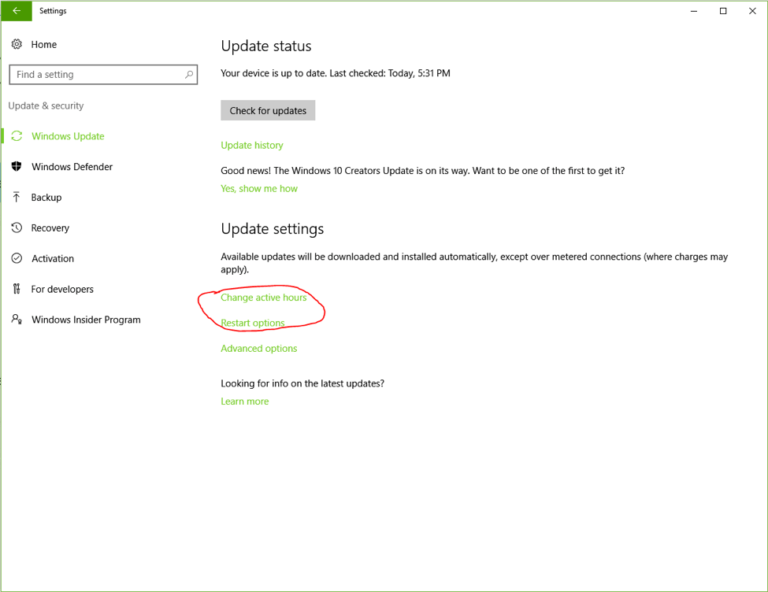Screen dimensions: 768x592
Task: Open Windows Defender settings
Action: pos(72,167)
